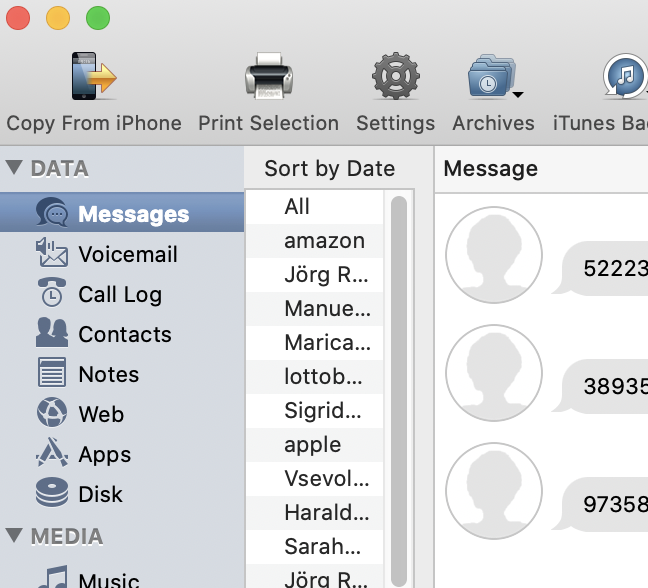648x588 pixels.
Task: Click the Apps A-shaped icon
Action: (52, 452)
